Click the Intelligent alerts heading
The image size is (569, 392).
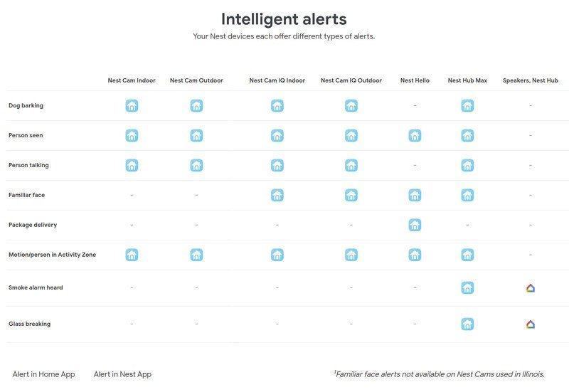(x=284, y=19)
